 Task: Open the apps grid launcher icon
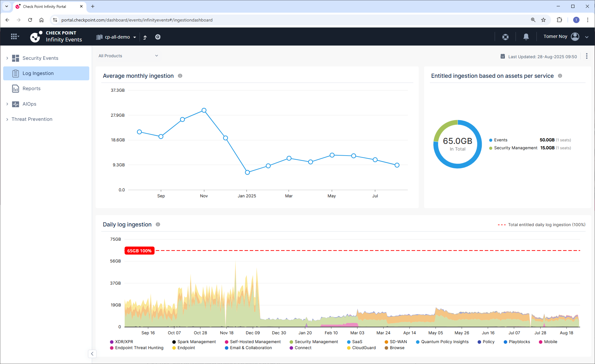click(x=15, y=37)
